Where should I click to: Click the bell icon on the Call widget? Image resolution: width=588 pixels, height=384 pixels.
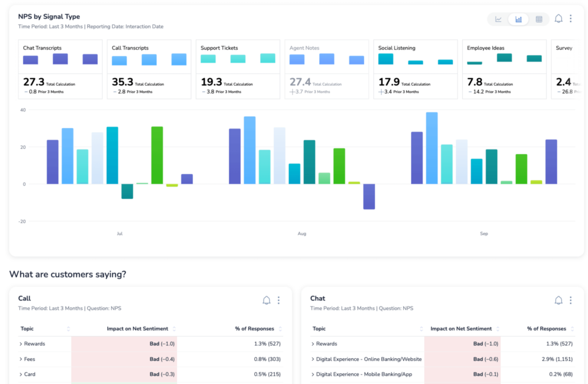[266, 300]
